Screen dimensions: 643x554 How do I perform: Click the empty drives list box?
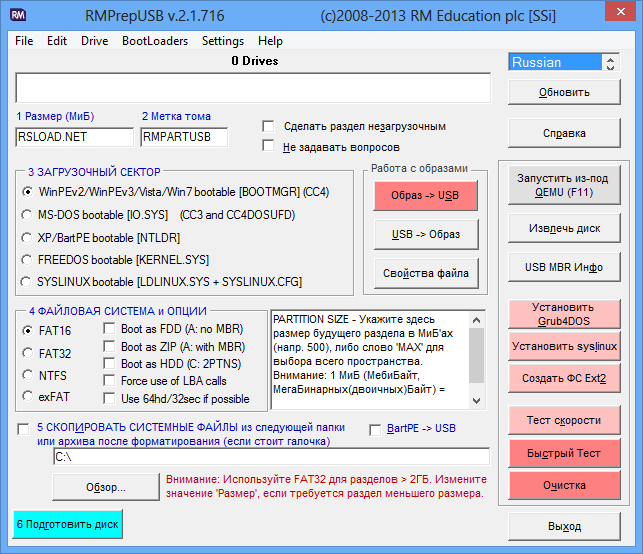[253, 88]
